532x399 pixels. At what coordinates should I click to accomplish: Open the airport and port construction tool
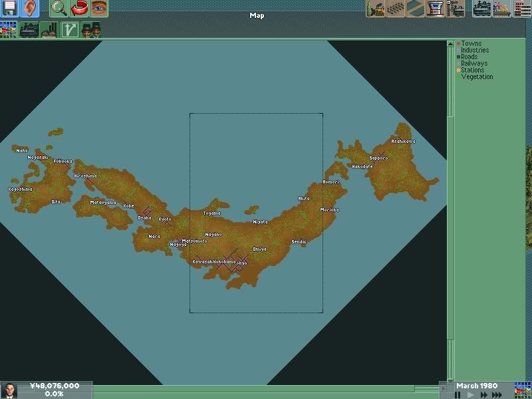[435, 8]
